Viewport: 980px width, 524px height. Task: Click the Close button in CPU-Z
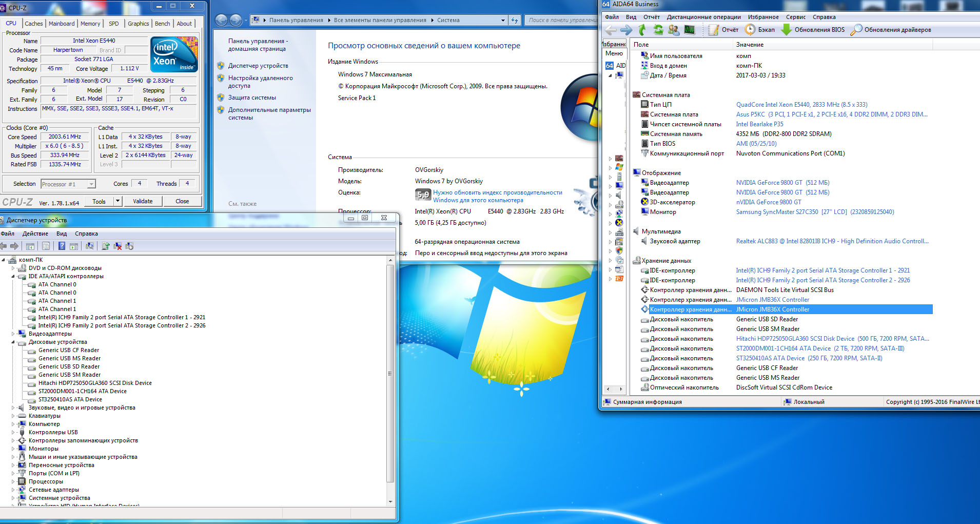click(182, 201)
